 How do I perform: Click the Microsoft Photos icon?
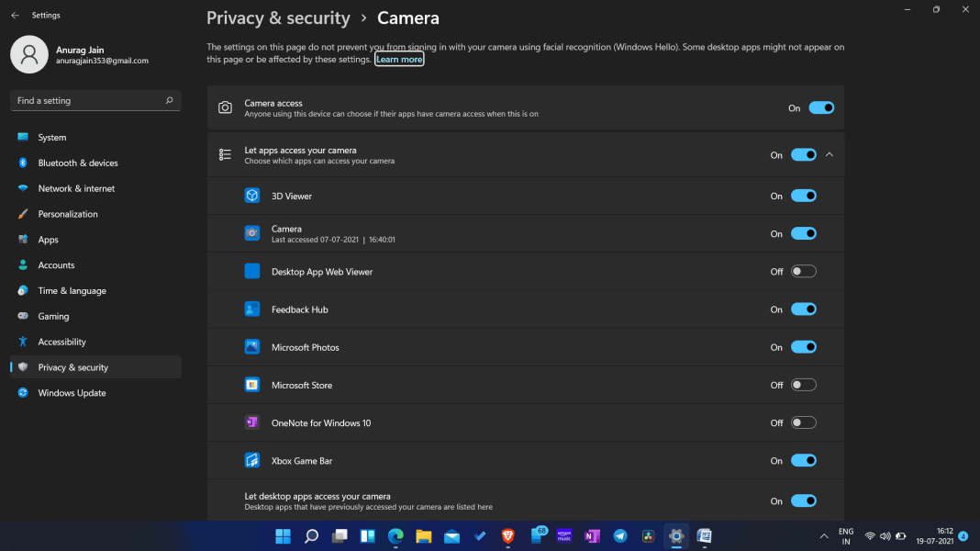pos(252,347)
